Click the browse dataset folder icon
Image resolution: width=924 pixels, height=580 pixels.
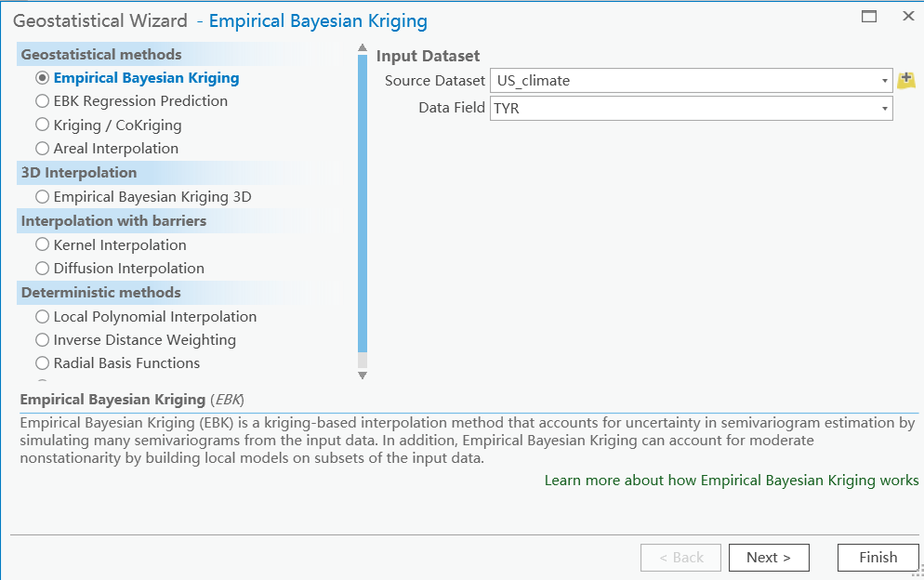(906, 80)
